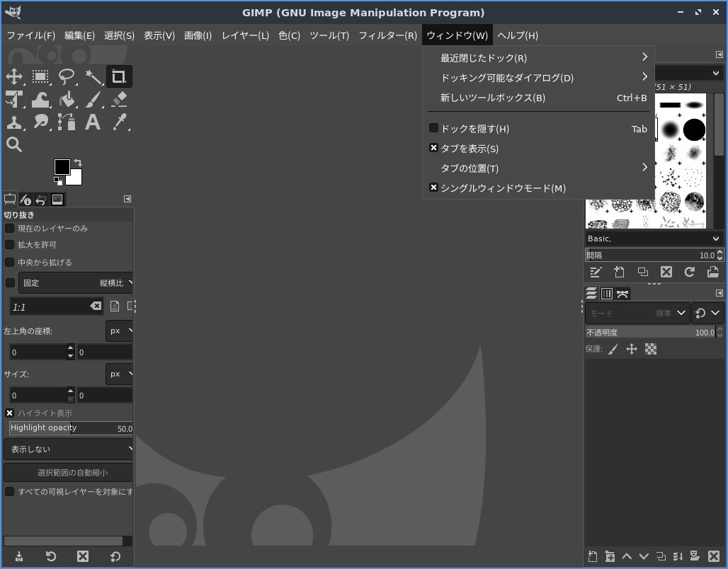Enable 現在のレイヤーのみ checkbox
The height and width of the screenshot is (569, 728).
(9, 229)
